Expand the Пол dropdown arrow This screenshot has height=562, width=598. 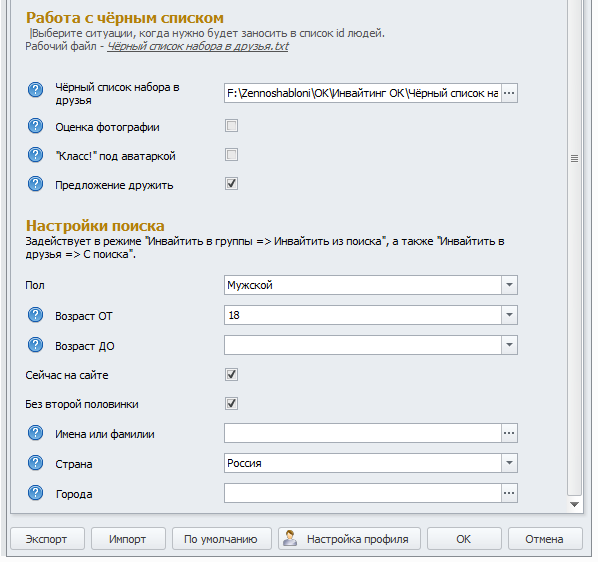[x=509, y=285]
